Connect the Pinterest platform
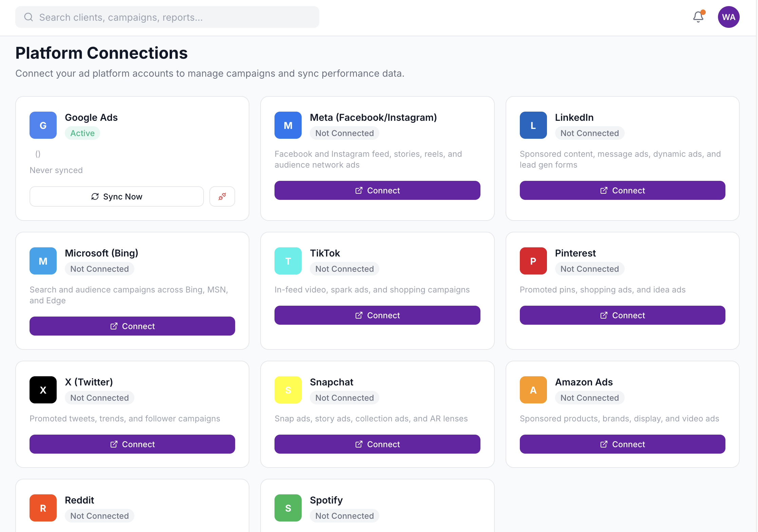758x532 pixels. 622,315
